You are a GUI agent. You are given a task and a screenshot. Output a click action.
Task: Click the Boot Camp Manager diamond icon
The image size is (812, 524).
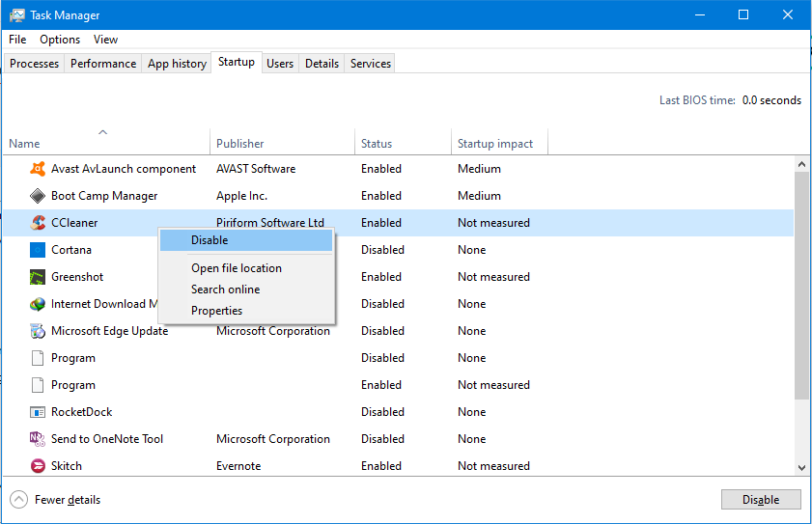click(38, 196)
